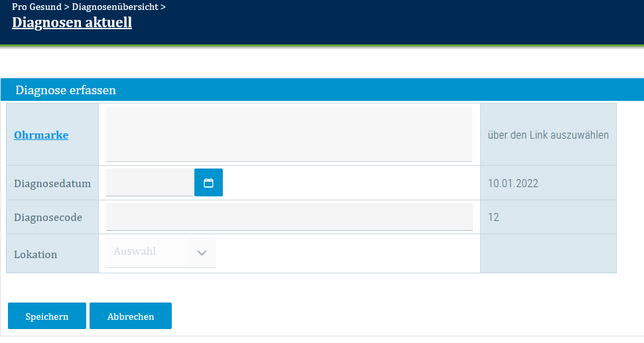Click the empty hint cell beside Lokation
The width and height of the screenshot is (644, 343).
coord(548,253)
